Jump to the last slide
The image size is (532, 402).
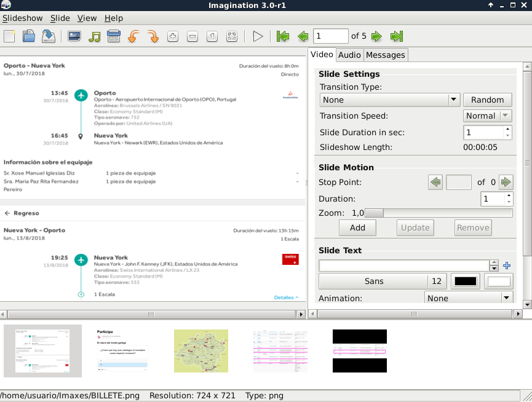pyautogui.click(x=397, y=36)
